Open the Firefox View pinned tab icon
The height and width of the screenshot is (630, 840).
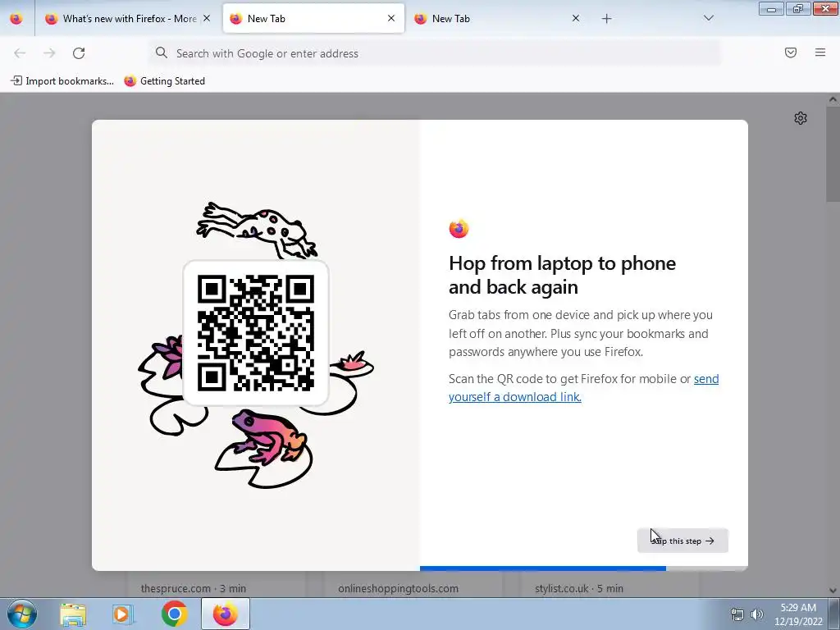[x=16, y=19]
